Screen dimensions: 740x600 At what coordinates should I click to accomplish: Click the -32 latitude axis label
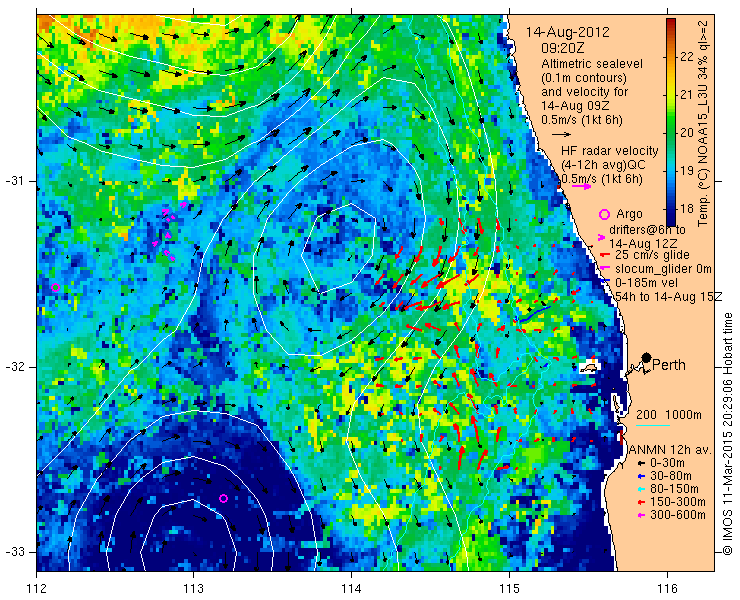pos(14,367)
